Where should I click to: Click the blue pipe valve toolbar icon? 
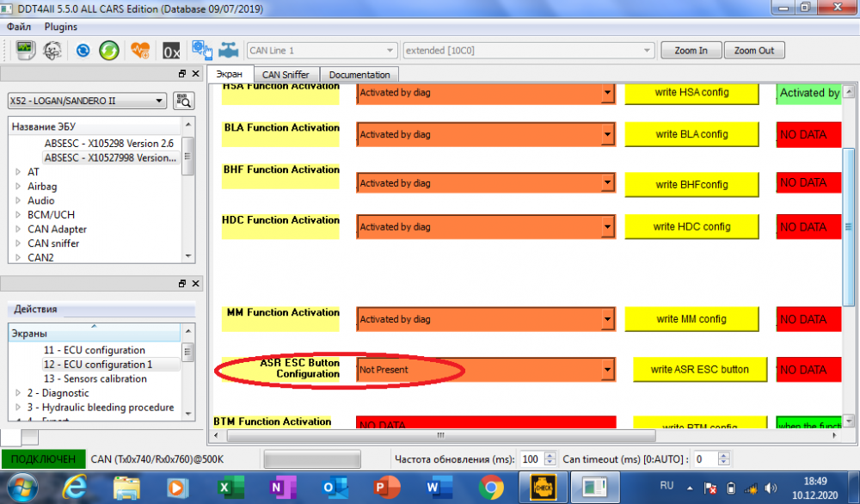(228, 51)
